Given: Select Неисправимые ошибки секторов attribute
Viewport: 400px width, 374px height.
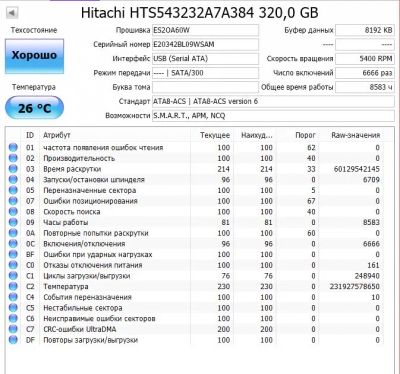Looking at the screenshot, I should coord(99,318).
